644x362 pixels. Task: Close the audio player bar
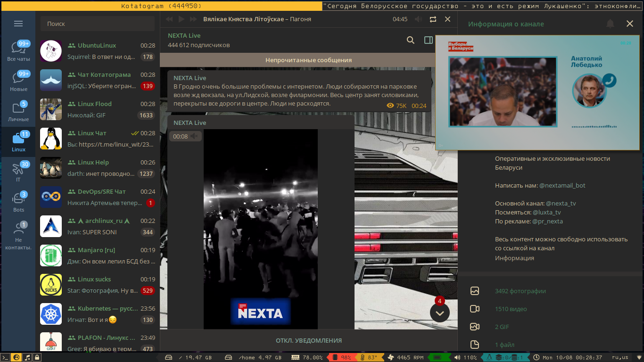click(x=448, y=19)
